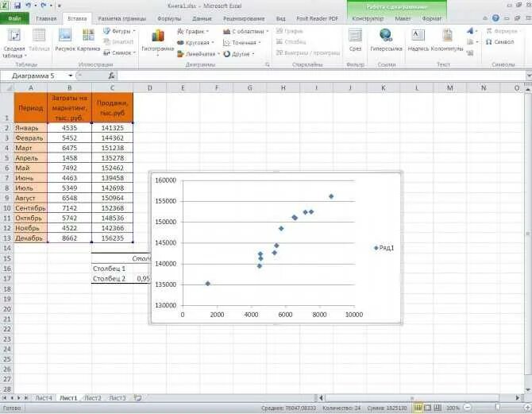The width and height of the screenshot is (532, 414).
Task: Redo the action in the quick access toolbar
Action: coord(44,6)
